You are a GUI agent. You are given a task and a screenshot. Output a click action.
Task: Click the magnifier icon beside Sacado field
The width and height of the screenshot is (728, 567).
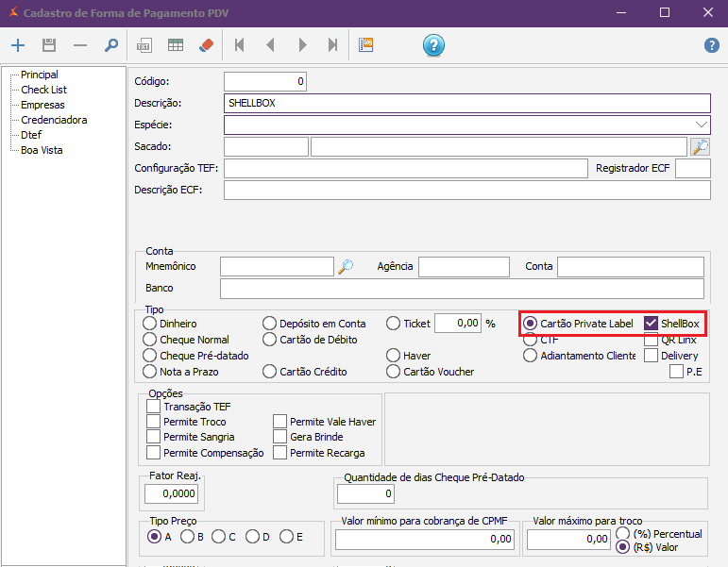(700, 146)
